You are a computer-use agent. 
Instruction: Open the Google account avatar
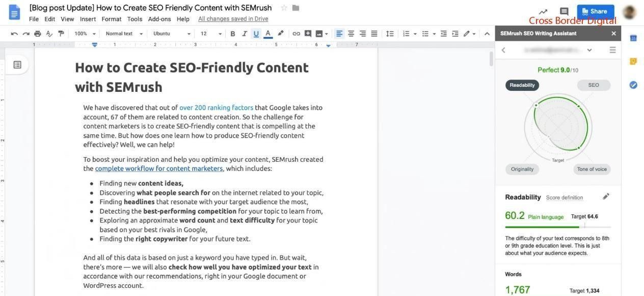coord(629,12)
